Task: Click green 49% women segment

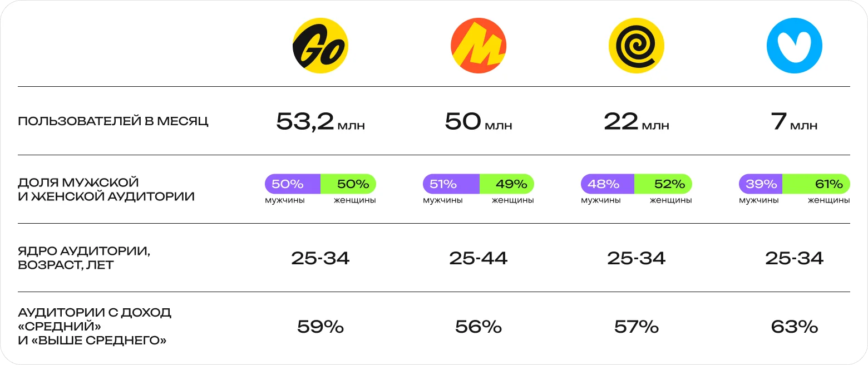Action: (507, 184)
